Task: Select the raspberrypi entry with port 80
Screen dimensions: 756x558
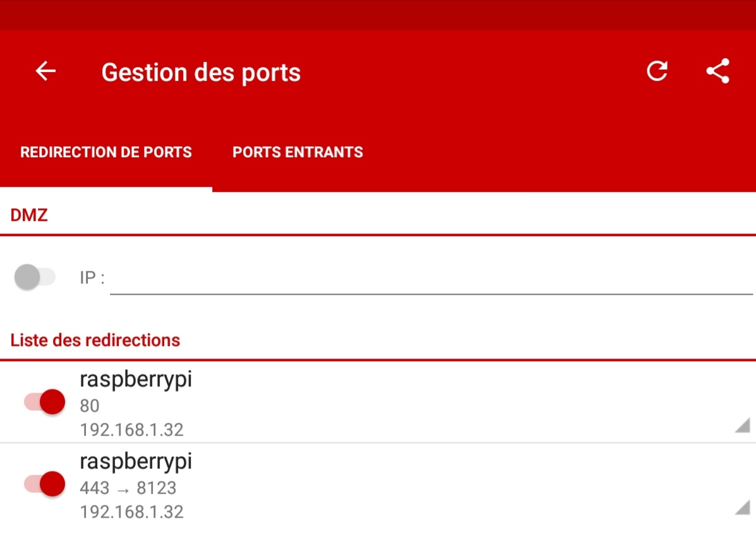Action: pyautogui.click(x=378, y=402)
